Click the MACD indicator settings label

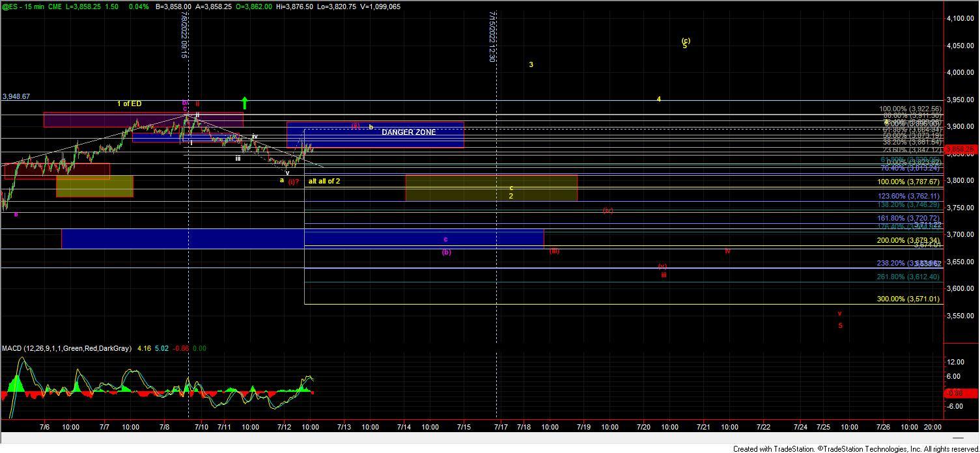point(66,348)
